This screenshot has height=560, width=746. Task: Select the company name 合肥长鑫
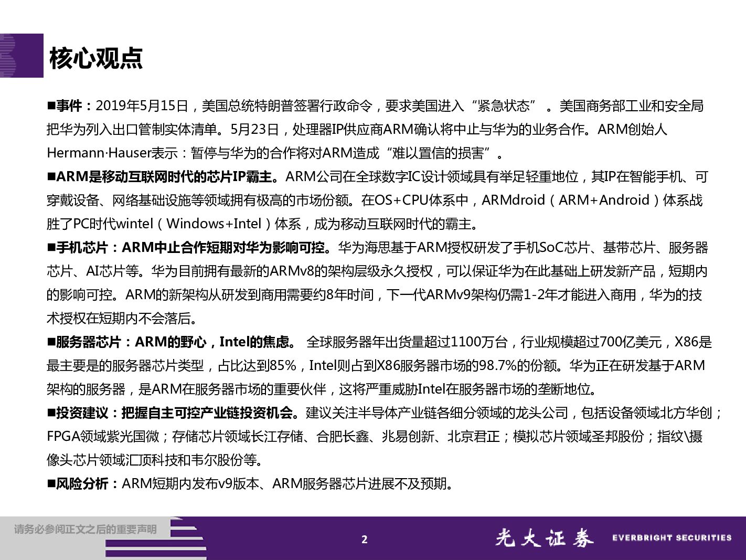343,437
